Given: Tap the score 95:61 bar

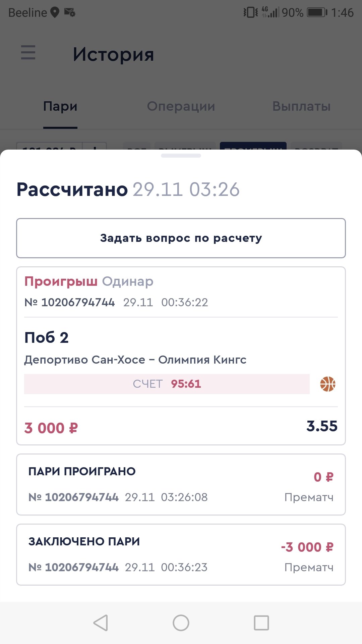Looking at the screenshot, I should 167,384.
